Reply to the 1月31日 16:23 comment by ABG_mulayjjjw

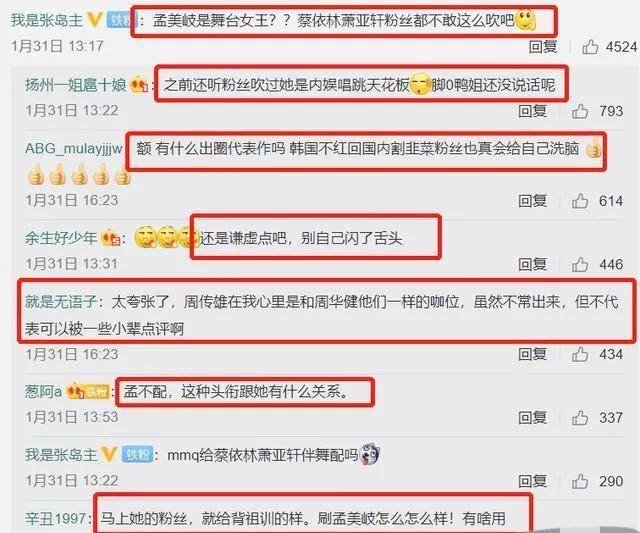tap(532, 201)
